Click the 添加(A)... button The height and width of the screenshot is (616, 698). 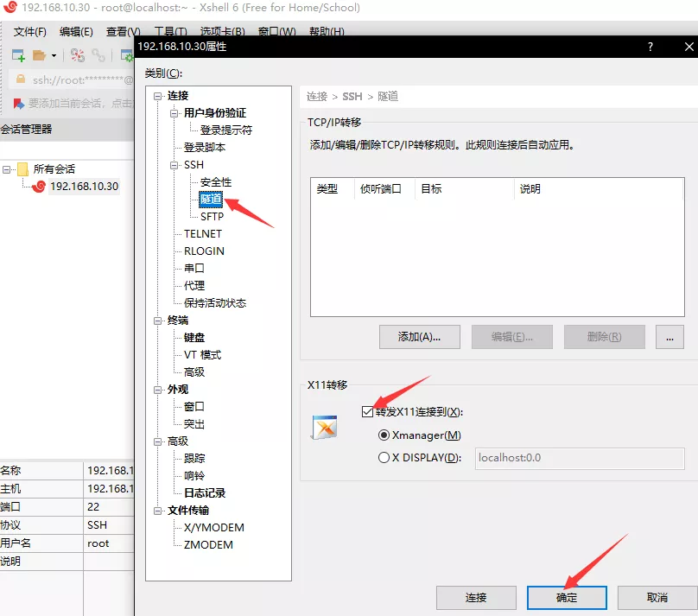420,337
